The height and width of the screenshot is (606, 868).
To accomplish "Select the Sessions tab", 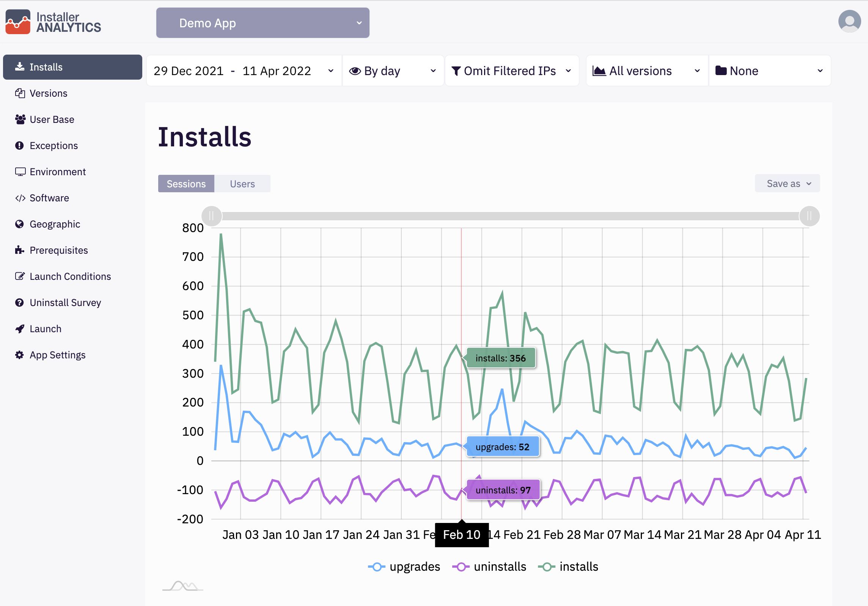I will click(x=186, y=184).
